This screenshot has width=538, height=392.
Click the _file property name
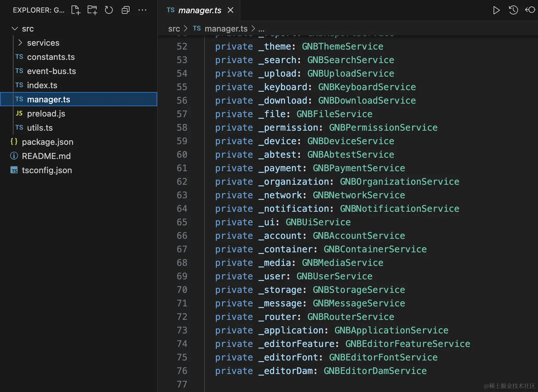click(x=272, y=114)
